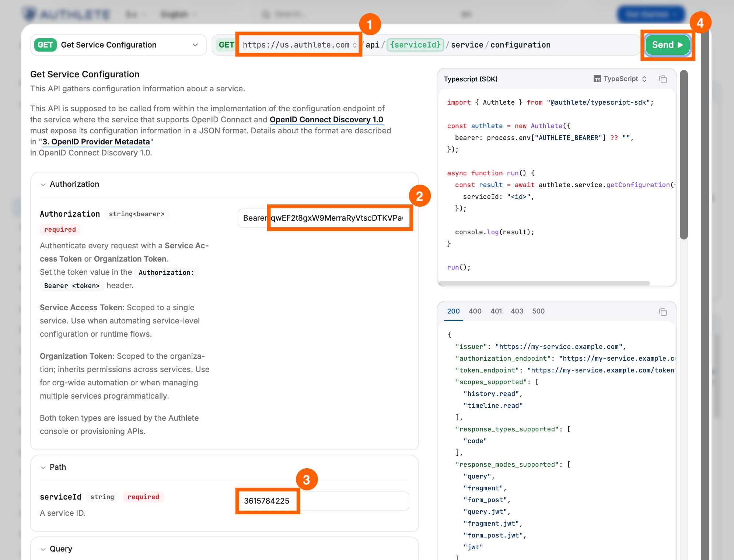Click the Get Service Configuration heading

(x=85, y=74)
